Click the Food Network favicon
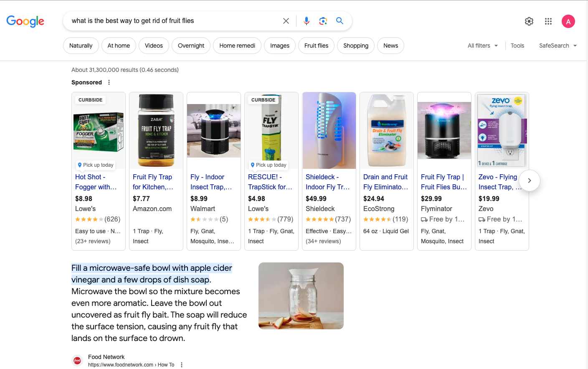 (77, 360)
